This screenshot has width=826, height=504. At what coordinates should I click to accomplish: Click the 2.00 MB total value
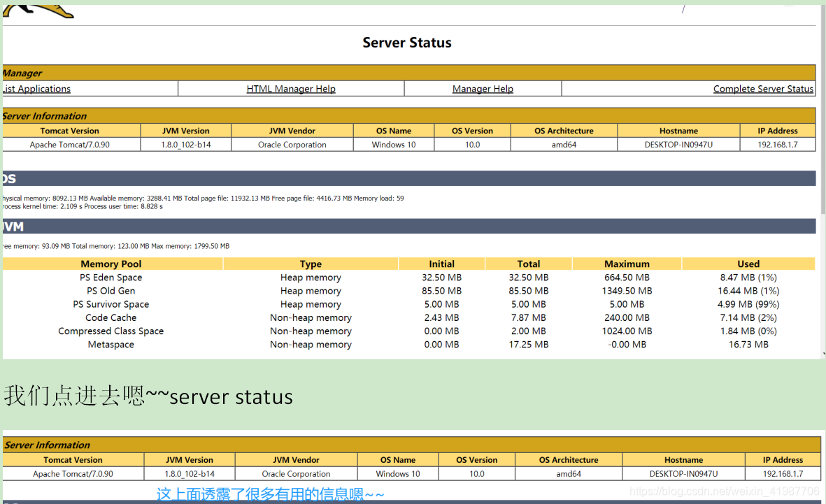(528, 331)
